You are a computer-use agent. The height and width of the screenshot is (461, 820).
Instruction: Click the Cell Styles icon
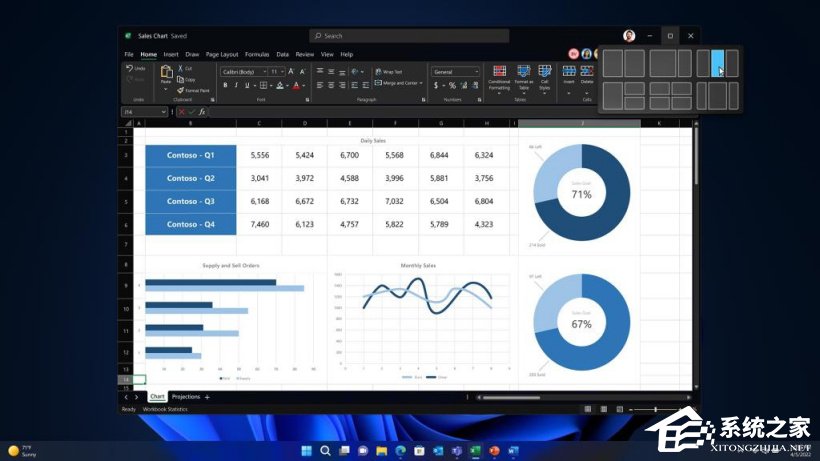click(545, 78)
